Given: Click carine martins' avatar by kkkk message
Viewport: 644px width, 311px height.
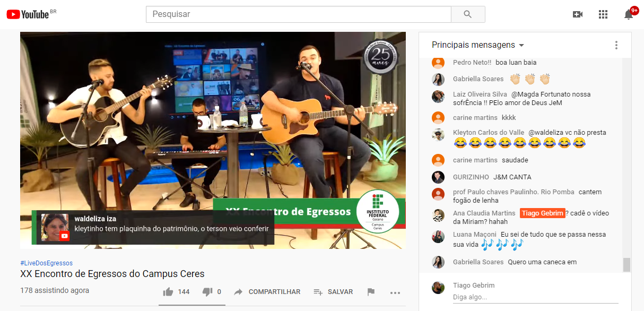Looking at the screenshot, I should pyautogui.click(x=438, y=118).
